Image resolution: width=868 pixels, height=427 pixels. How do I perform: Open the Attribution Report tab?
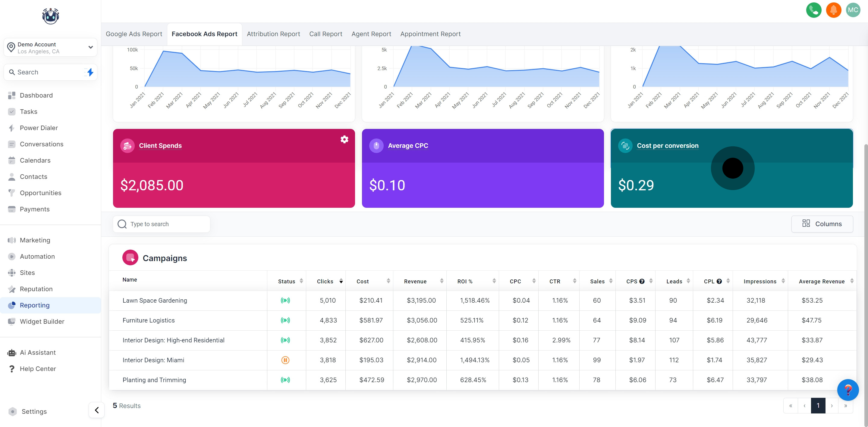point(273,34)
